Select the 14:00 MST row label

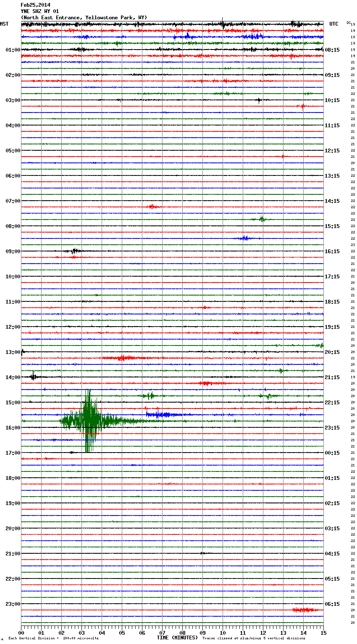pyautogui.click(x=13, y=377)
